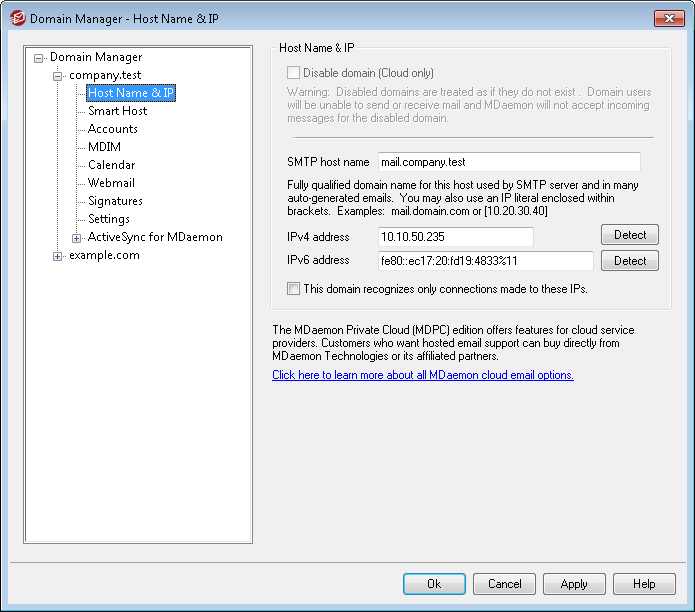Open the Signatures page

(x=115, y=201)
